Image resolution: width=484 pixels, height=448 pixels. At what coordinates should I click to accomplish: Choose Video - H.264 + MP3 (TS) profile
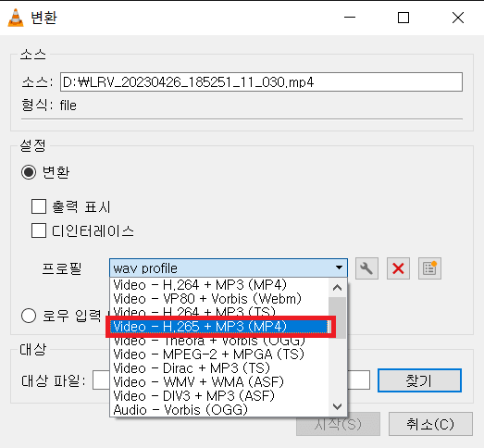pyautogui.click(x=219, y=312)
